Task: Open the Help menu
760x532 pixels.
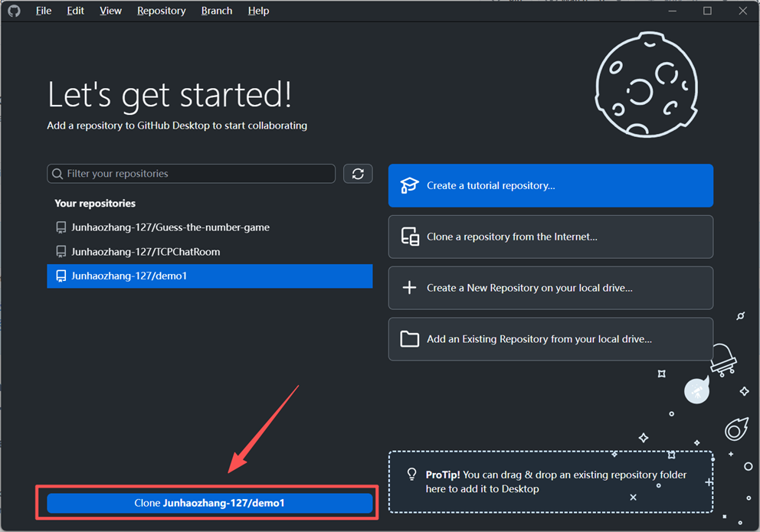Action: (258, 11)
